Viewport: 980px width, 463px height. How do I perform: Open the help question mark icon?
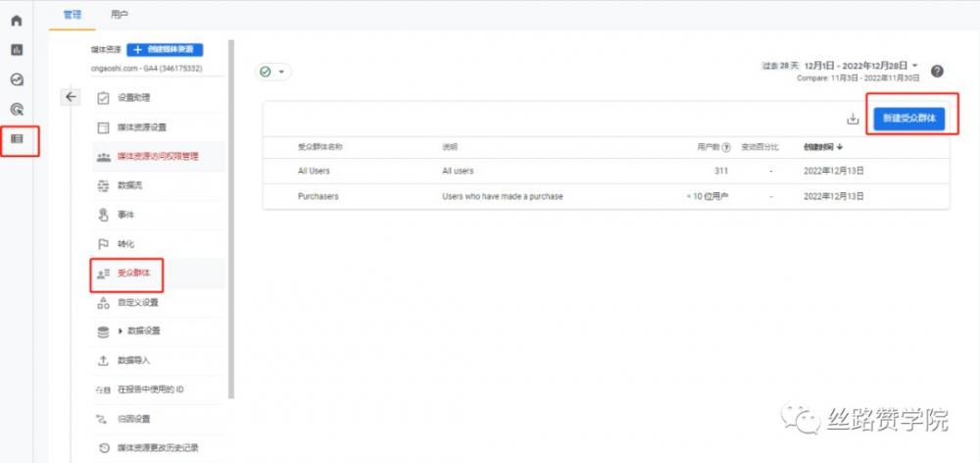937,72
